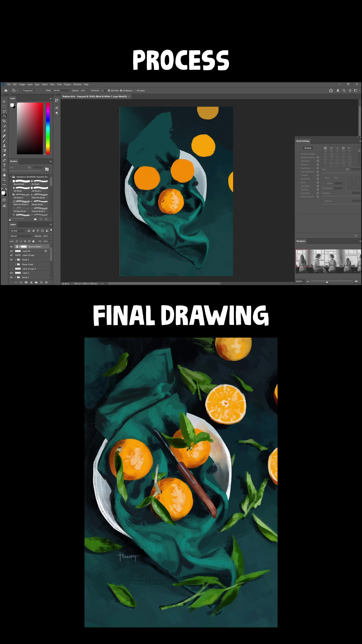Toggle the Contiguous checkbox
362x644 pixels.
[x=121, y=91]
